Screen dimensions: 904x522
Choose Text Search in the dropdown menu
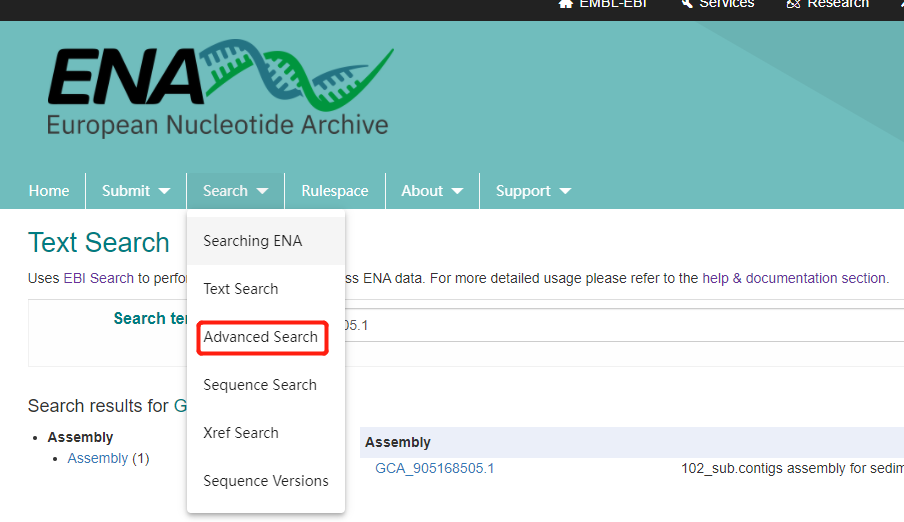tap(241, 289)
